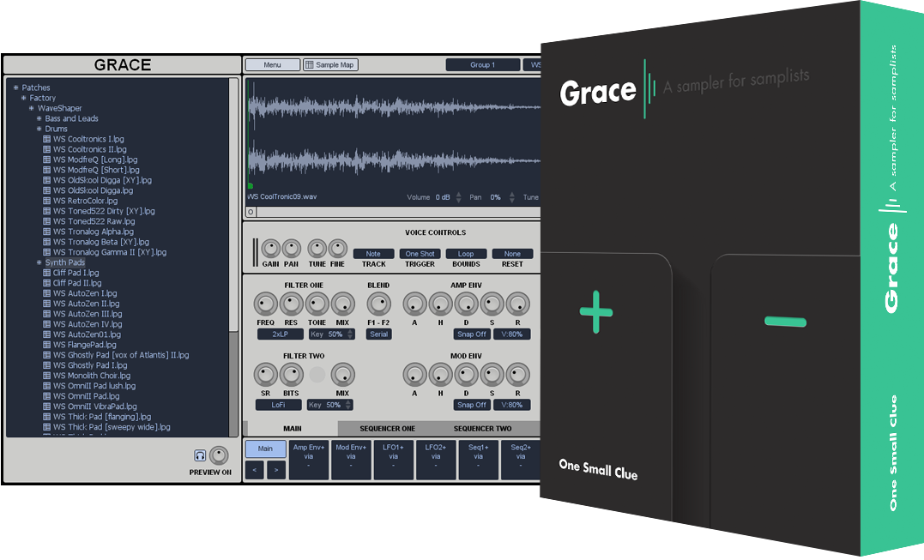Toggle the One Shot trigger button
The height and width of the screenshot is (560, 924).
coord(420,254)
